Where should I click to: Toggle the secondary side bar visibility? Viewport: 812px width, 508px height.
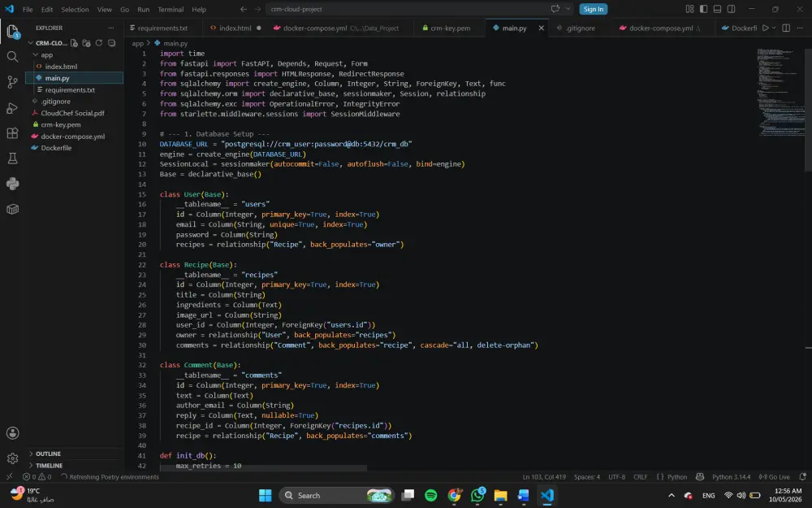[x=732, y=9]
